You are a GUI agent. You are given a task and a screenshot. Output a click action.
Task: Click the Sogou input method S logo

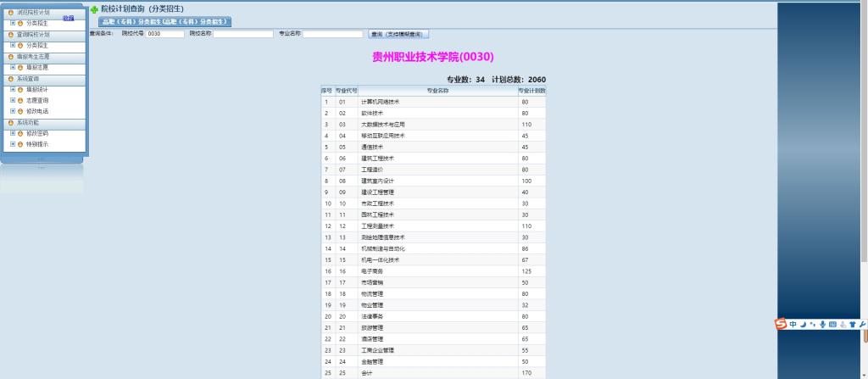(781, 324)
